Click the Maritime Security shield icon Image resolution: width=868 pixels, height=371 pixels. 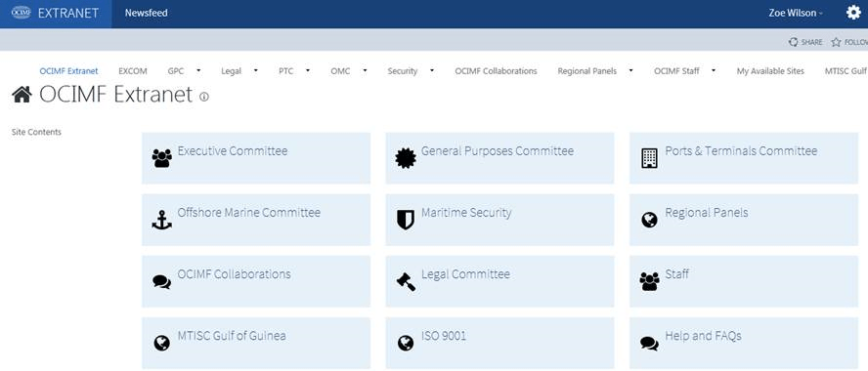click(x=406, y=220)
